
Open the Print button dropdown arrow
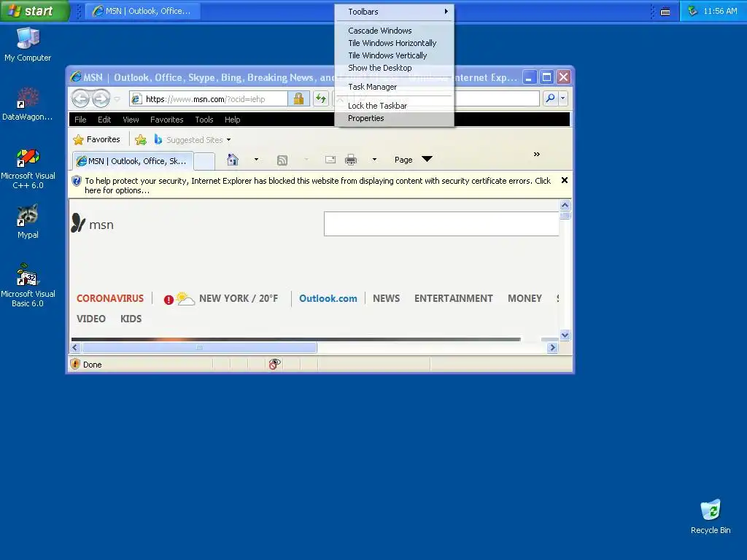pos(374,160)
